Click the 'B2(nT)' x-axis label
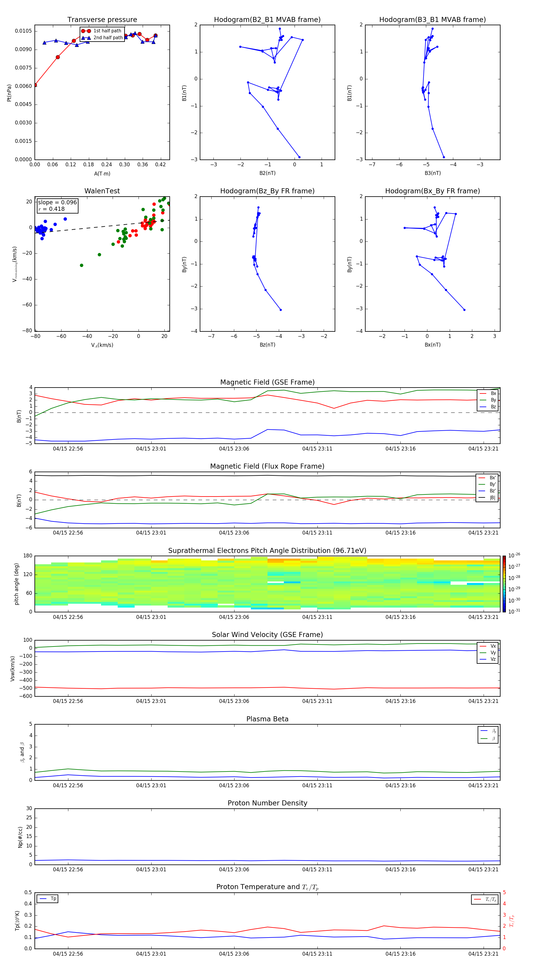Viewport: 535px width, 980px height. click(x=267, y=173)
